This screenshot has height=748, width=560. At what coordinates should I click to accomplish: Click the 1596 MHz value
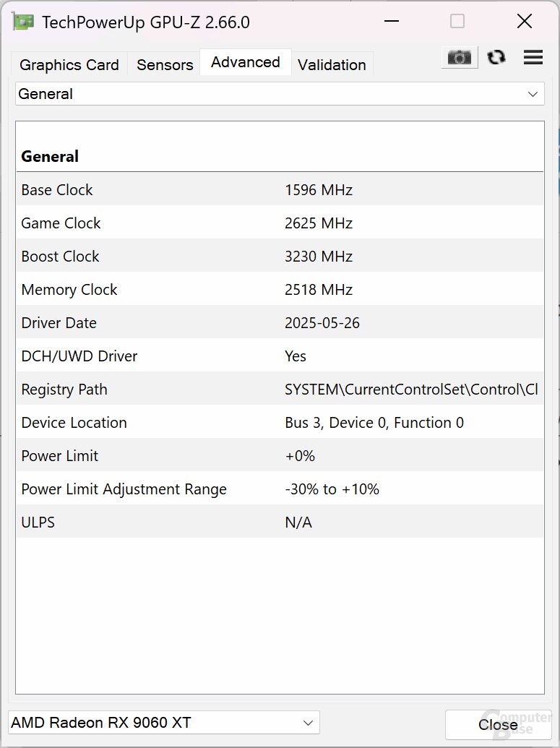coord(319,190)
